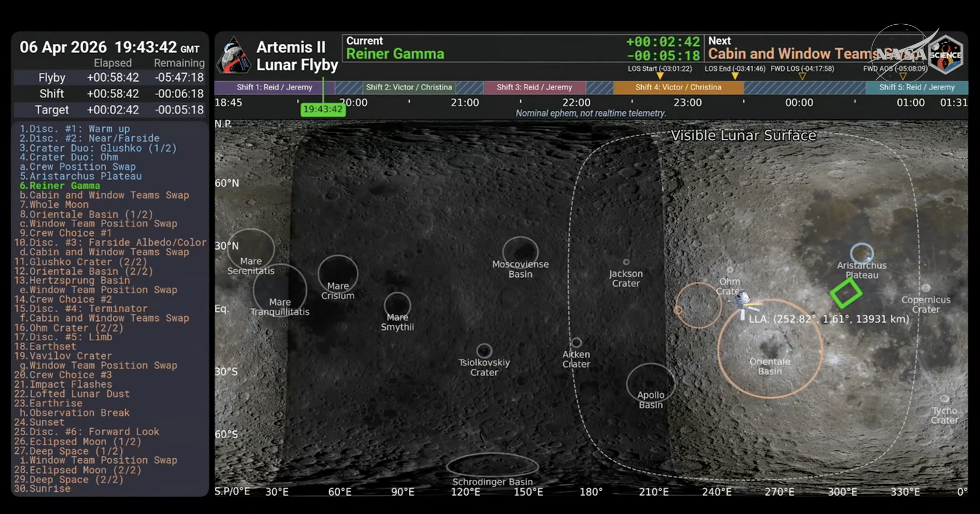Select Shift 2: Victor / Christina segment

click(409, 87)
